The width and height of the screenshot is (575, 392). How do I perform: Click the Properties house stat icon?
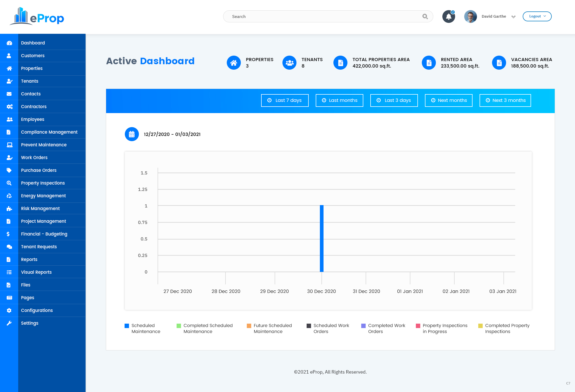pyautogui.click(x=234, y=63)
